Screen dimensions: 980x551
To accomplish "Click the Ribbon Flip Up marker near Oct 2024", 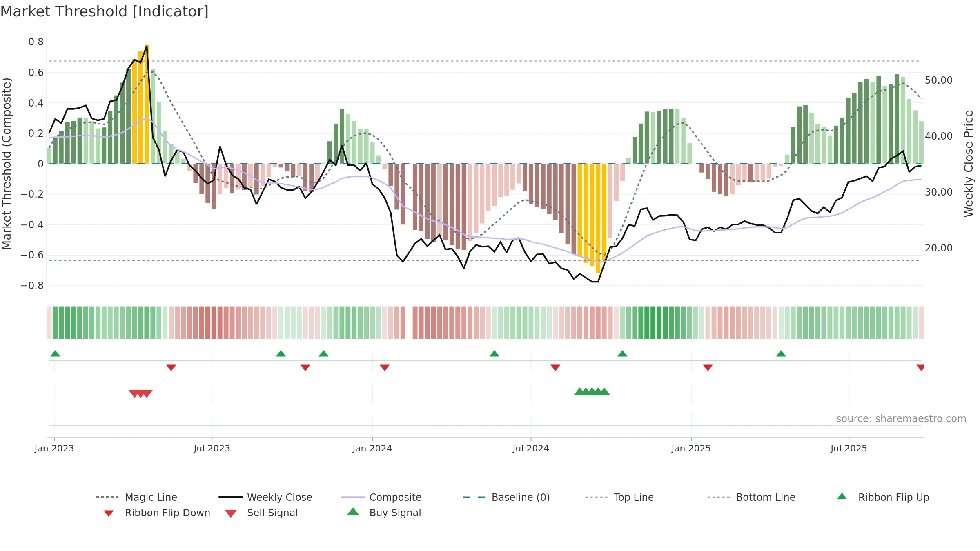I will (x=622, y=353).
